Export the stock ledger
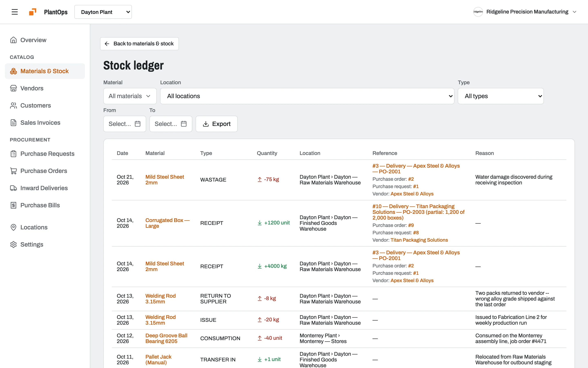This screenshot has height=368, width=588. [x=216, y=124]
